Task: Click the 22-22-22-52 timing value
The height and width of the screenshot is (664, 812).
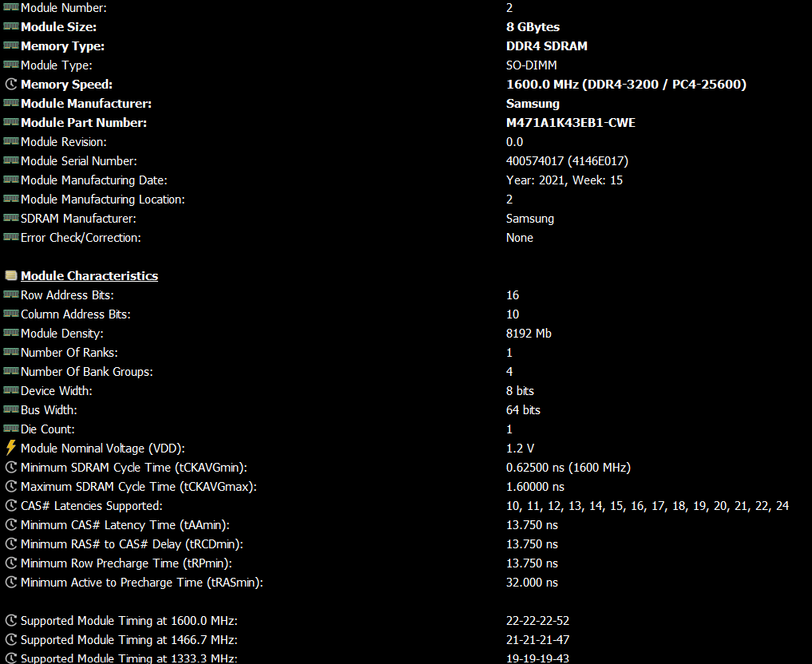Action: click(x=537, y=621)
